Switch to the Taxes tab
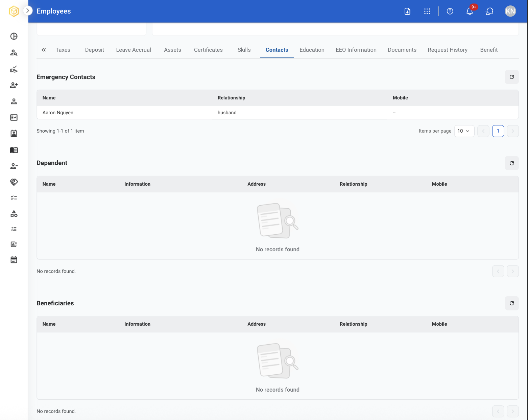 63,50
